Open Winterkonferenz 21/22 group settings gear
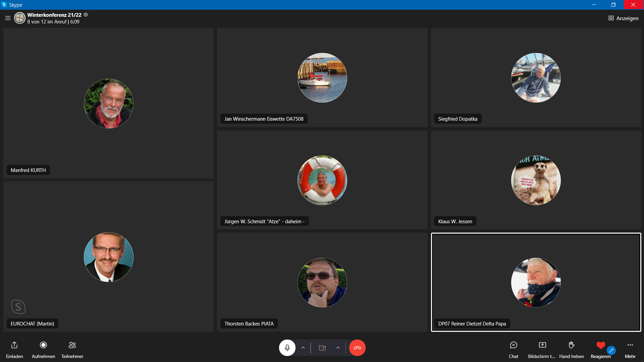This screenshot has height=362, width=644. (x=86, y=15)
